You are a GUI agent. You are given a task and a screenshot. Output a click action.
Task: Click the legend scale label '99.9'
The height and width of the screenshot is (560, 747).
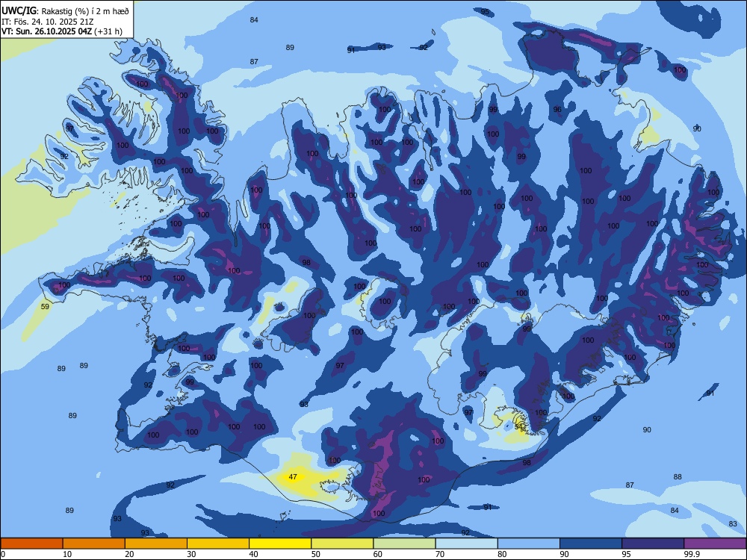692,554
